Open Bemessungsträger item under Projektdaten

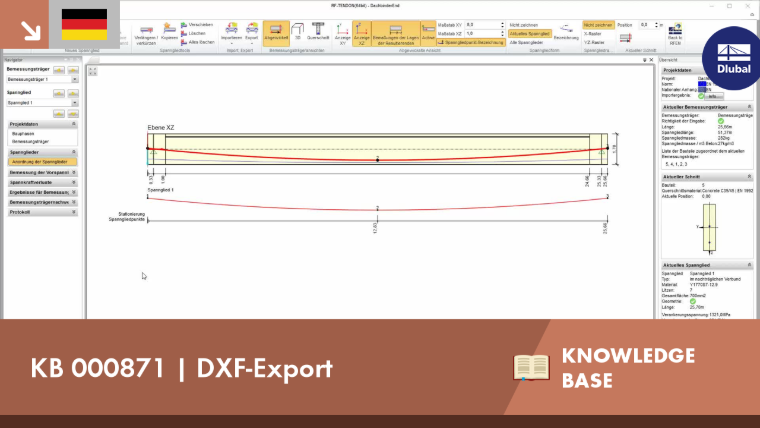pyautogui.click(x=31, y=142)
